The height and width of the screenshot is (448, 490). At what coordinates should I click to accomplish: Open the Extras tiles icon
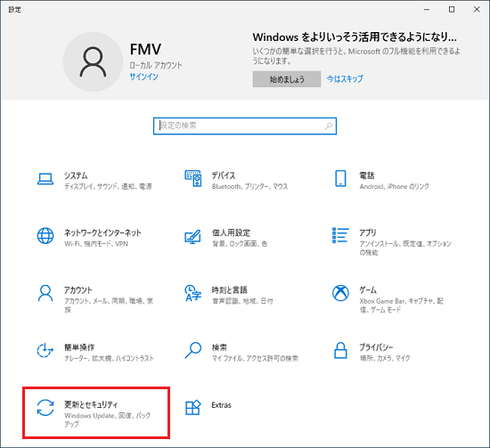click(x=192, y=407)
